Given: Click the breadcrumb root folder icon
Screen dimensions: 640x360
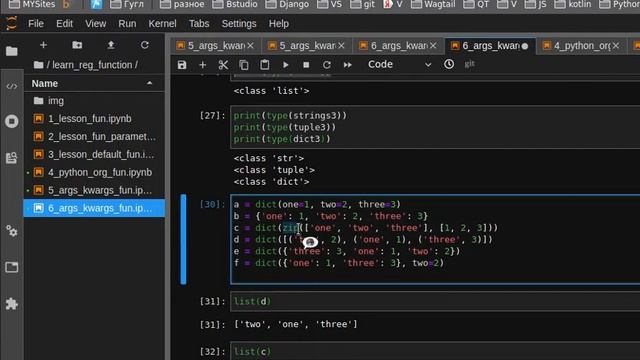Looking at the screenshot, I should (39, 65).
